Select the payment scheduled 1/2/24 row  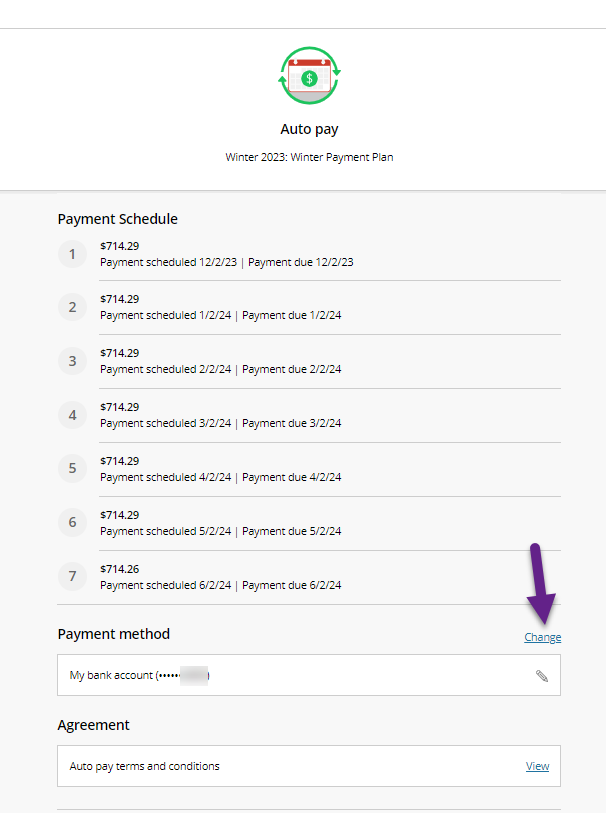[309, 307]
